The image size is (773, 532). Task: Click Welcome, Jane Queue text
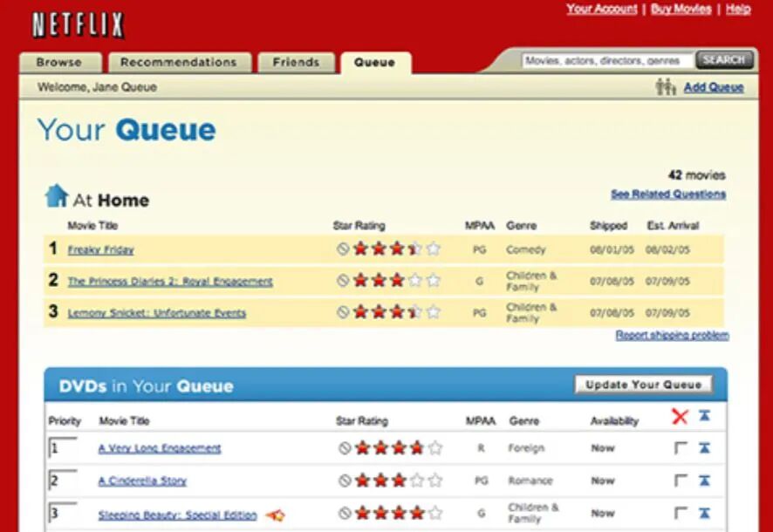point(97,87)
